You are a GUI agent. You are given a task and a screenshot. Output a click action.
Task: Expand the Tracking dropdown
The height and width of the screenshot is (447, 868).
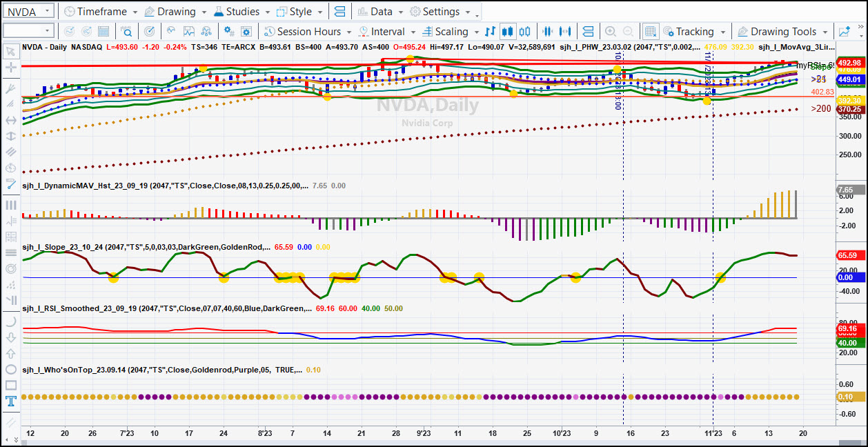pos(695,32)
